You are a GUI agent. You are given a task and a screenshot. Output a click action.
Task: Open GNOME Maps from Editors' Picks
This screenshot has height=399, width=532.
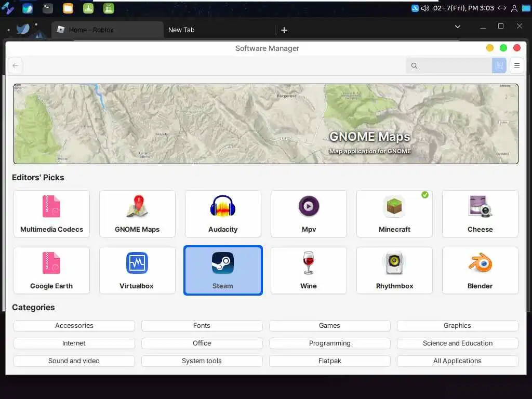(x=137, y=214)
